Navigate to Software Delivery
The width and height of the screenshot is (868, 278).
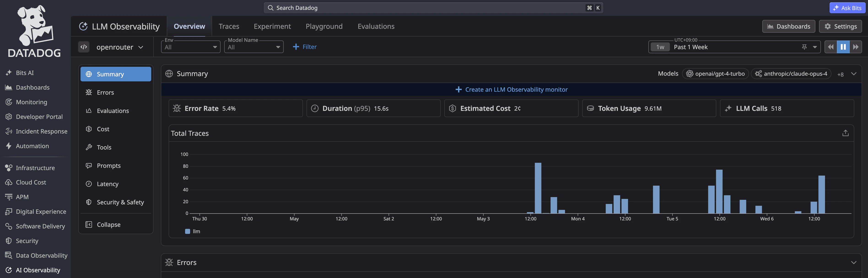35,226
